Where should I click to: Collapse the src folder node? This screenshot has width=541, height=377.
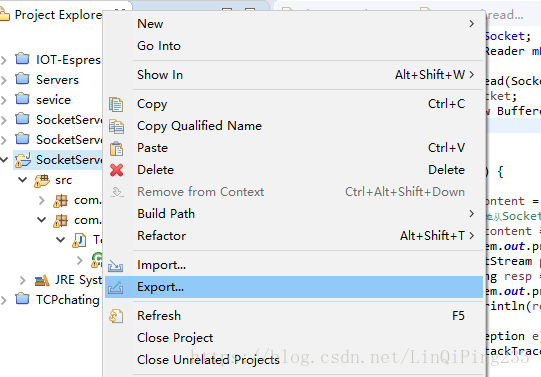click(23, 180)
